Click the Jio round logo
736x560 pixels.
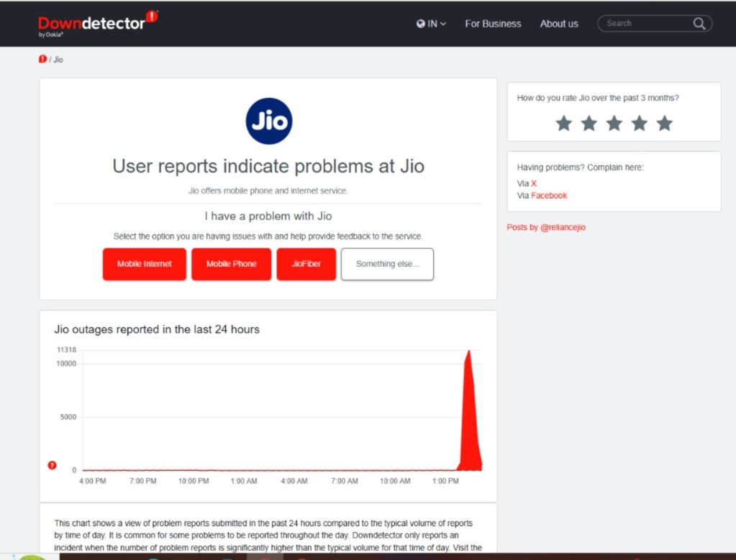click(268, 121)
